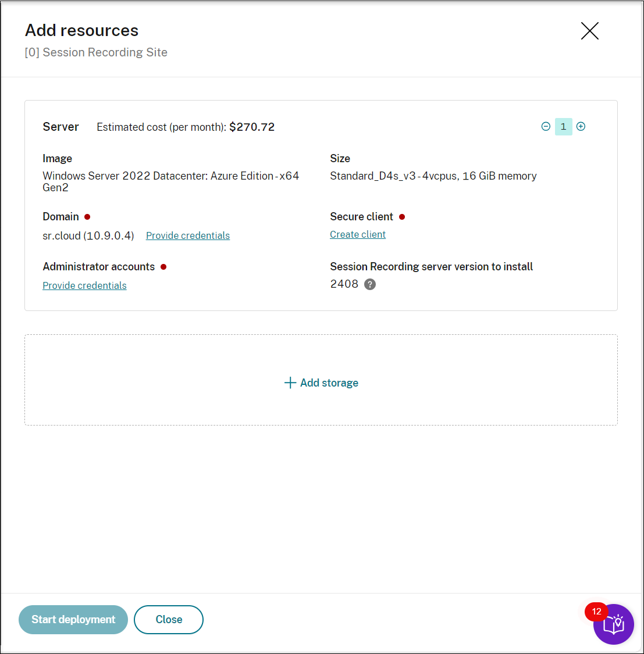This screenshot has height=654, width=644.
Task: Open Provide credentials link for Domain
Action: pyautogui.click(x=188, y=235)
